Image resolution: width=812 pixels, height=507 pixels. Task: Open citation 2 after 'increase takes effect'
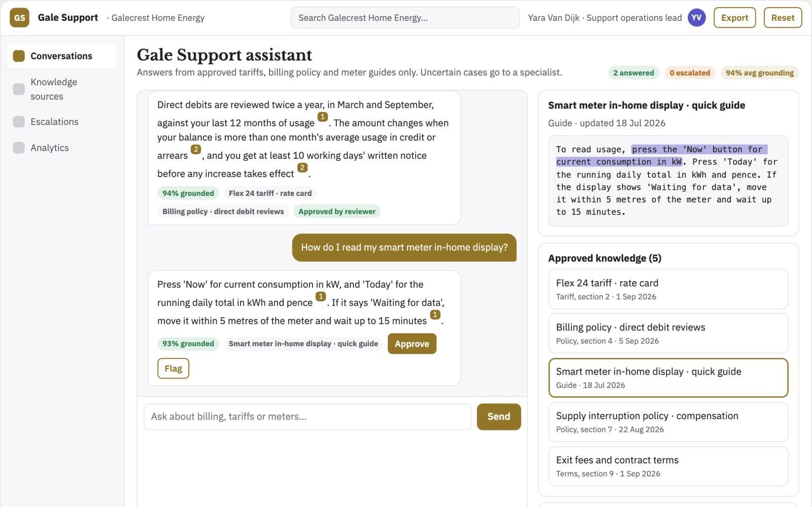(x=302, y=167)
